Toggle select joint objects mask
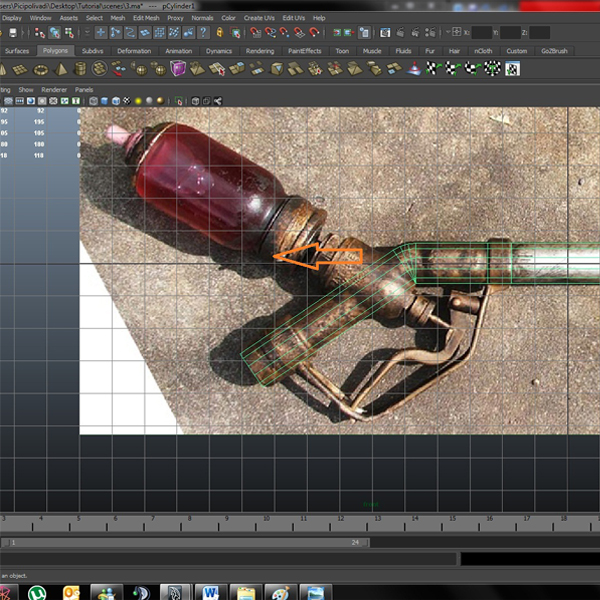The width and height of the screenshot is (600, 600). (116, 33)
